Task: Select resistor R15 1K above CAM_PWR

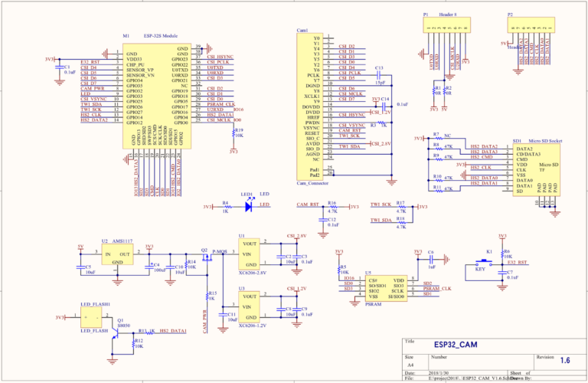Action: coord(207,296)
